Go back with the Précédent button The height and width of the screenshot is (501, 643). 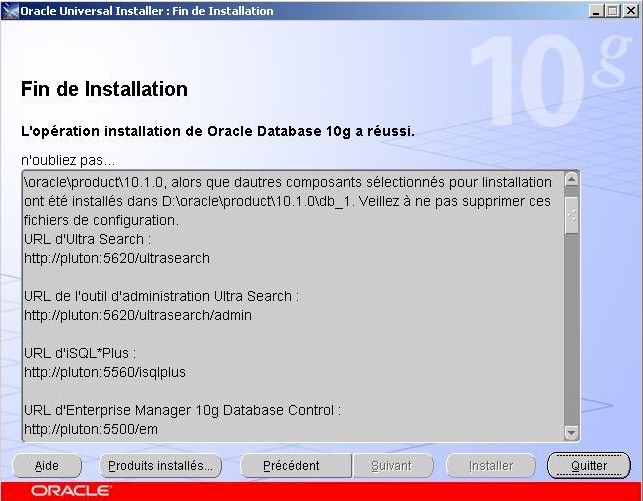[x=291, y=466]
